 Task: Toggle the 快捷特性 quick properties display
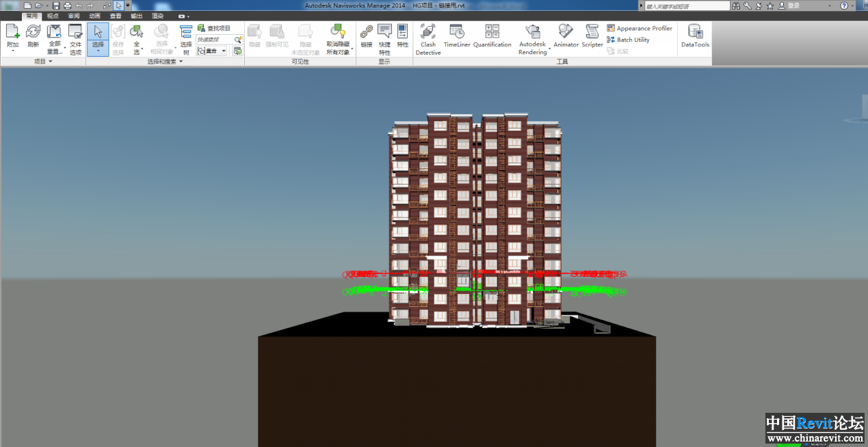click(x=384, y=38)
